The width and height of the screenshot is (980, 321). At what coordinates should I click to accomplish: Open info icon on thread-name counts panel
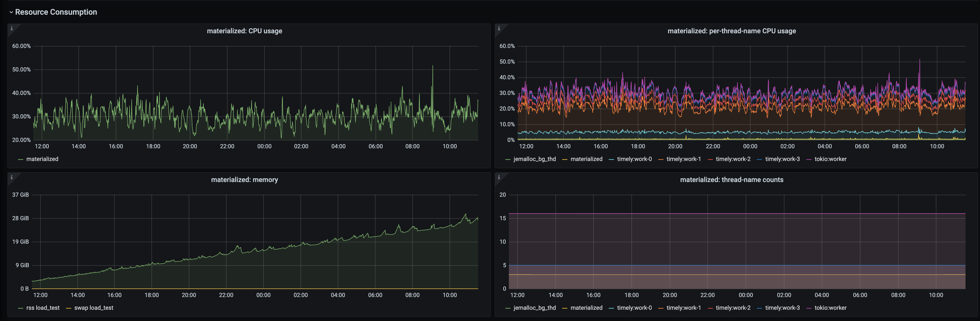(x=499, y=177)
